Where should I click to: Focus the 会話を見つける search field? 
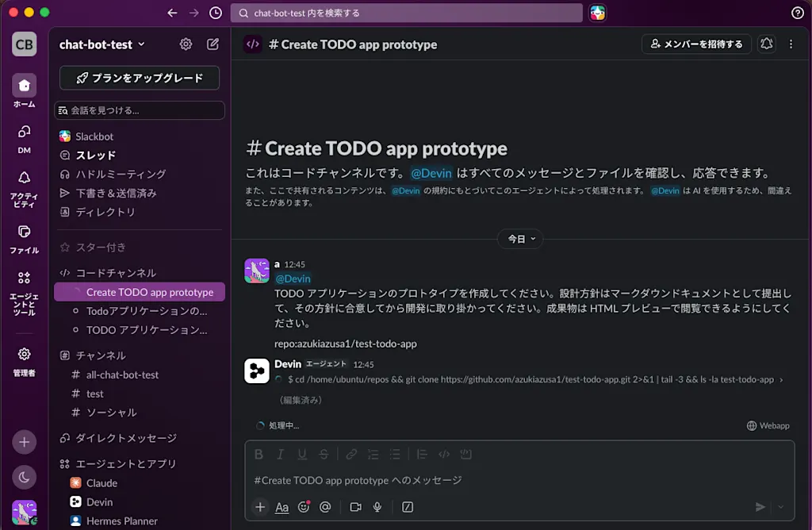pyautogui.click(x=140, y=110)
